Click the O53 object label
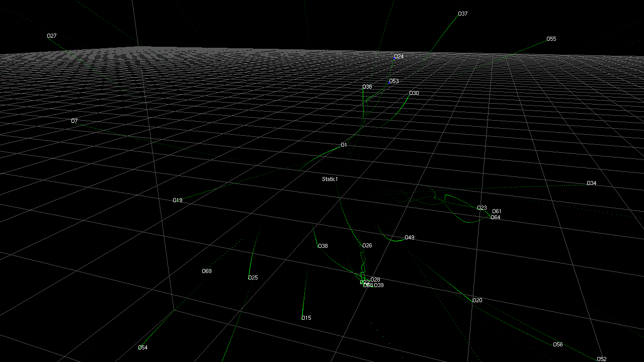The width and height of the screenshot is (644, 362). (394, 81)
